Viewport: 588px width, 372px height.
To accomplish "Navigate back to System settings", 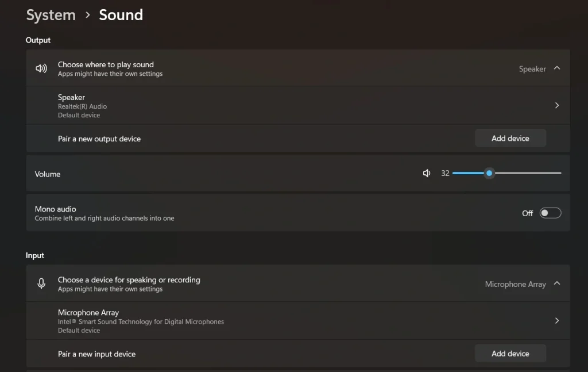I will (51, 15).
